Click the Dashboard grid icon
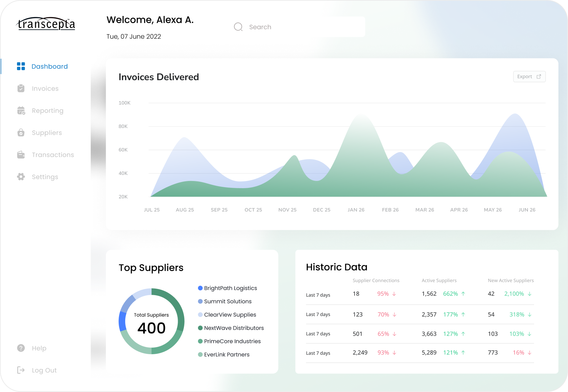 (21, 66)
